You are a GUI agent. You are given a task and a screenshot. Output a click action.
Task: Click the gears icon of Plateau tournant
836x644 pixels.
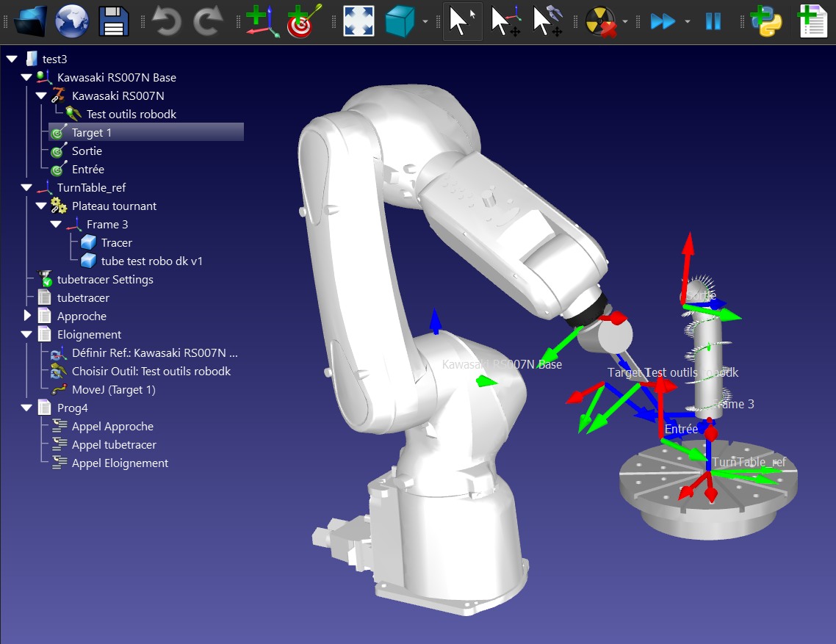(x=58, y=206)
